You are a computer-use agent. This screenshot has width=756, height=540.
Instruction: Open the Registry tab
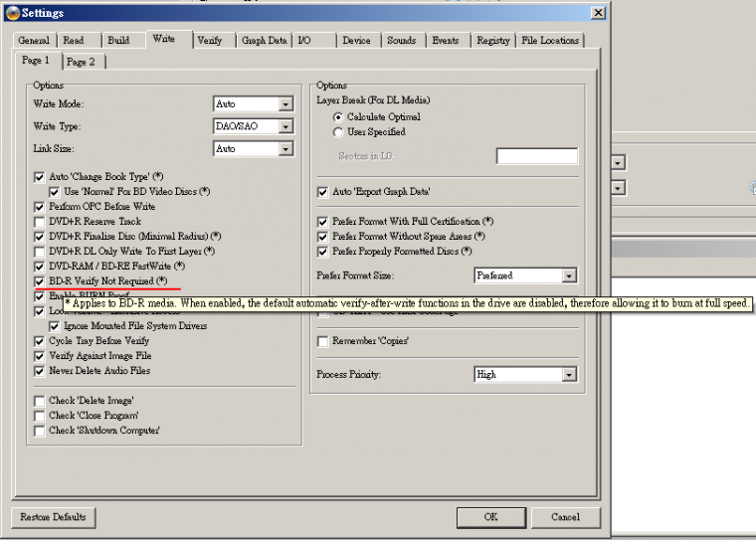[x=493, y=41]
